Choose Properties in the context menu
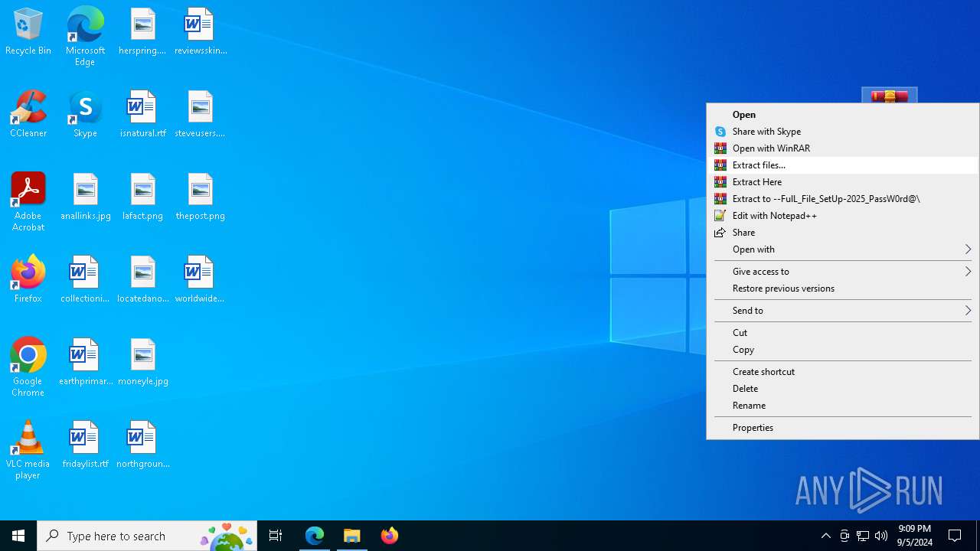980x551 pixels. tap(842, 428)
